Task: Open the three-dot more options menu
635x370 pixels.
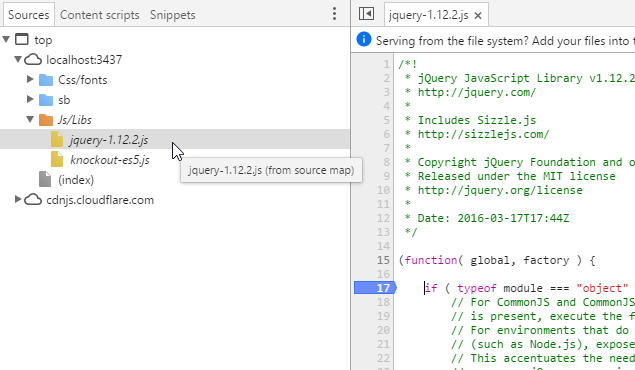Action: pos(334,14)
